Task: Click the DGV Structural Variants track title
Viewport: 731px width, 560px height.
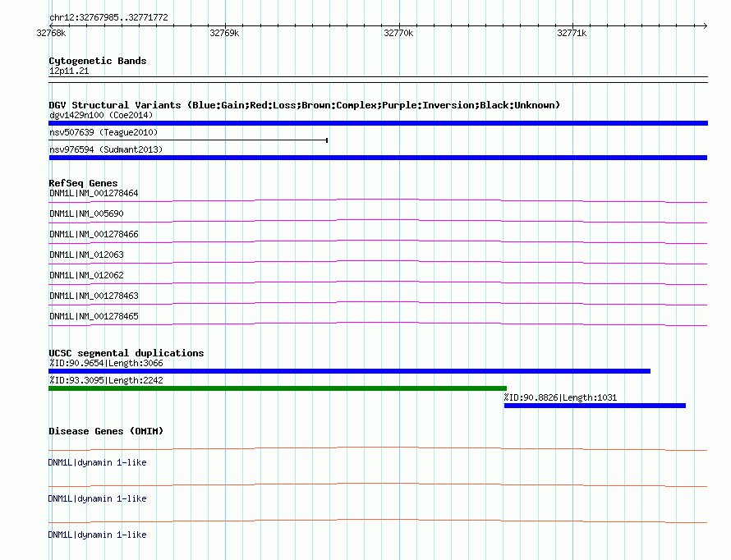Action: coord(305,105)
